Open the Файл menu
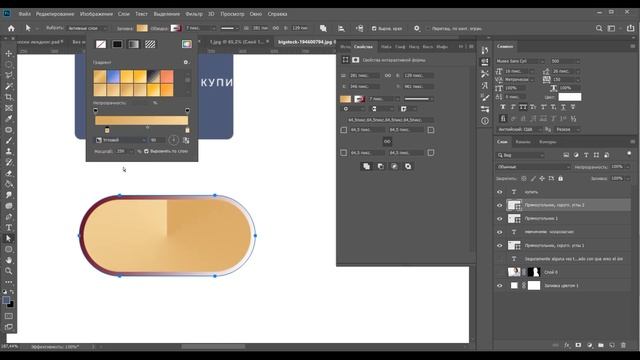 click(x=24, y=14)
